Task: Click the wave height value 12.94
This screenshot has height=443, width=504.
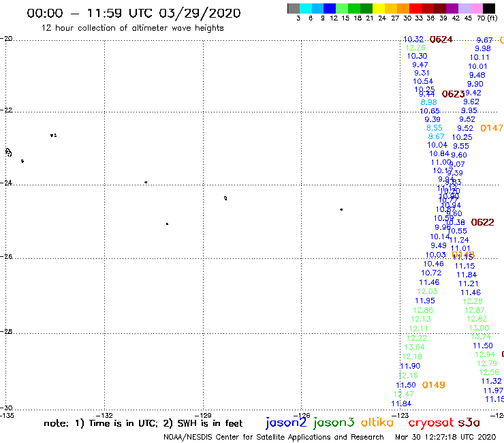Action: [485, 354]
